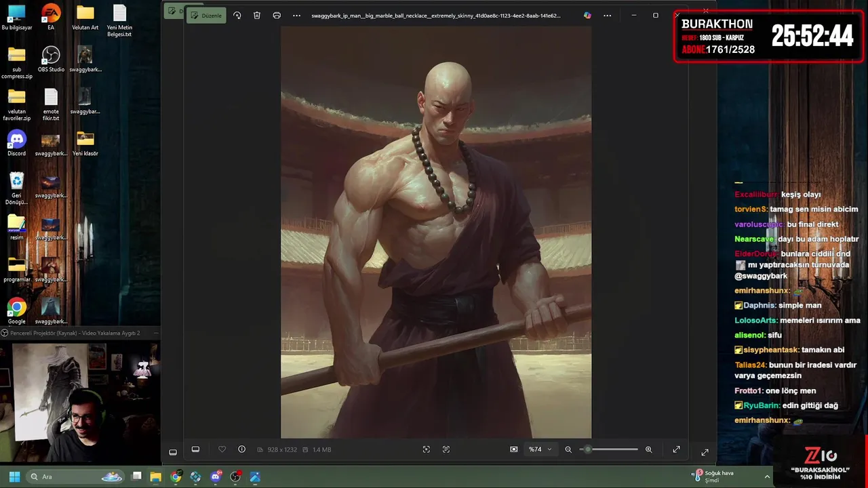The width and height of the screenshot is (868, 488).
Task: Zoom out with the minus magnifier icon
Action: click(x=568, y=449)
